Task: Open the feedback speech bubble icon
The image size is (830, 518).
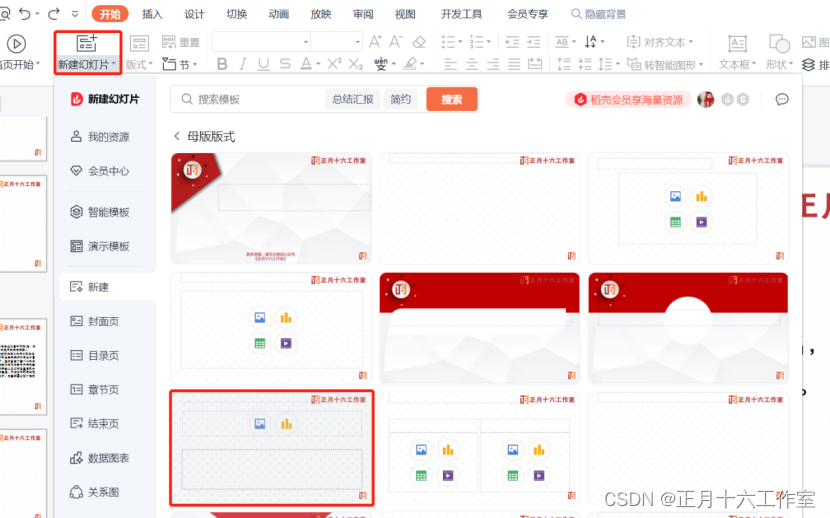Action: (x=782, y=100)
